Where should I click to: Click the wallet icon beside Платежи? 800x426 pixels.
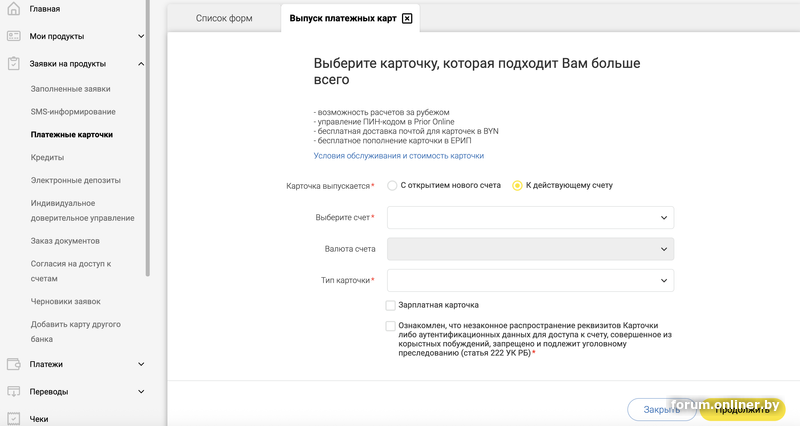click(x=14, y=364)
